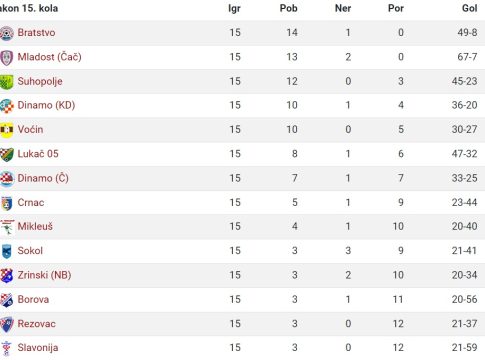Click the Pob column header
Image resolution: width=485 pixels, height=360 pixels.
(288, 8)
